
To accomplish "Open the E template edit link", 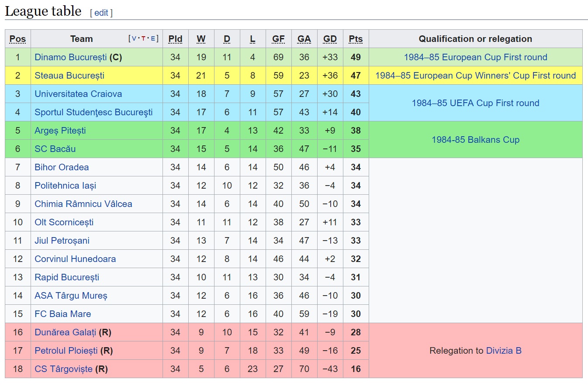I will (152, 38).
